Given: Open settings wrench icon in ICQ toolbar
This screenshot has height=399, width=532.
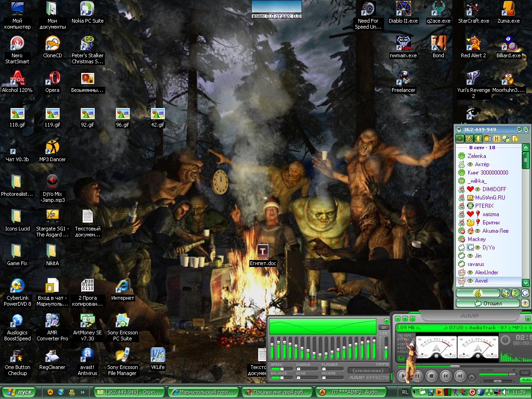Looking at the screenshot, I should pos(506,139).
